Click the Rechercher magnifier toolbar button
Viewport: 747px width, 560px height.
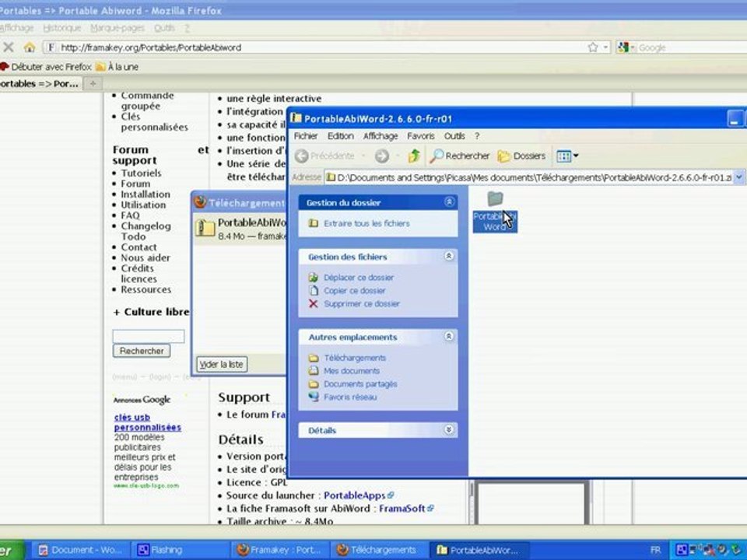coord(459,156)
